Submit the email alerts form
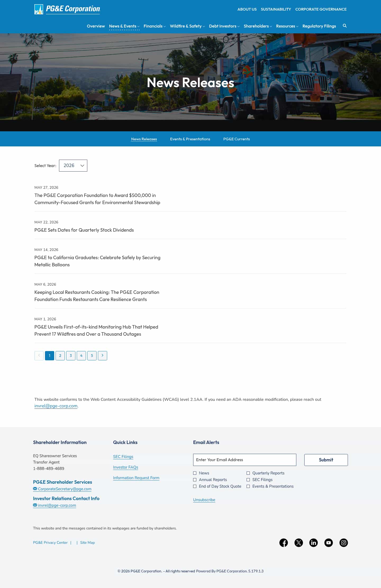The height and width of the screenshot is (588, 381). [x=326, y=460]
